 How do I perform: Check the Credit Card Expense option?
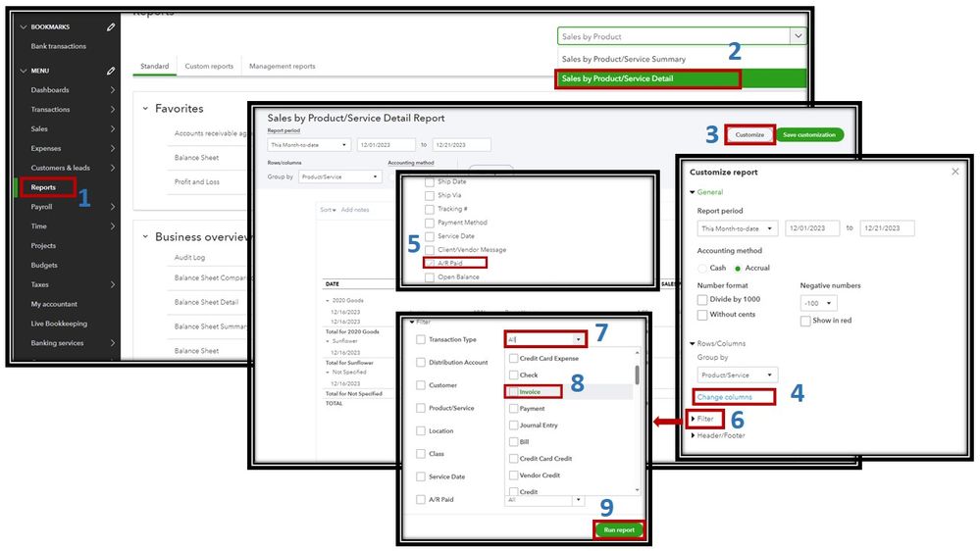[x=513, y=359]
